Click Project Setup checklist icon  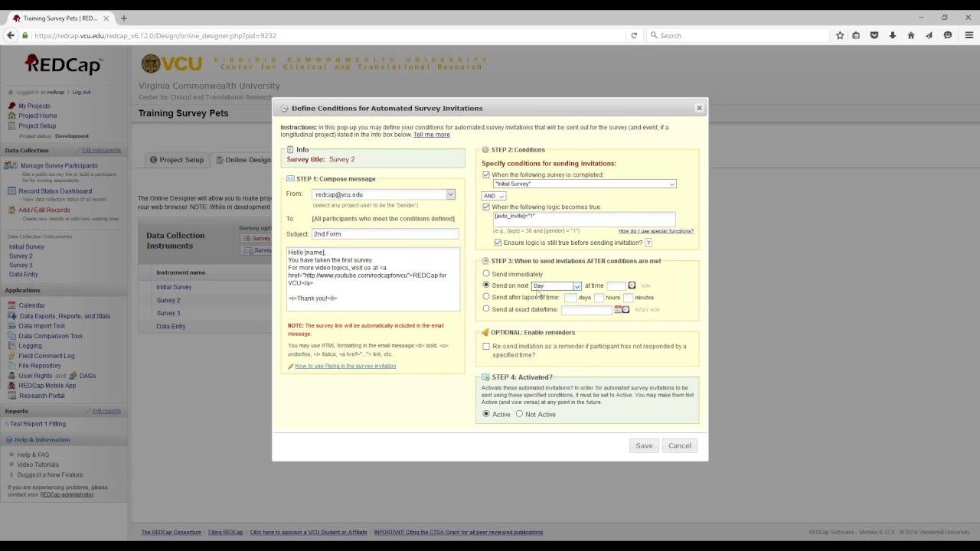click(11, 126)
